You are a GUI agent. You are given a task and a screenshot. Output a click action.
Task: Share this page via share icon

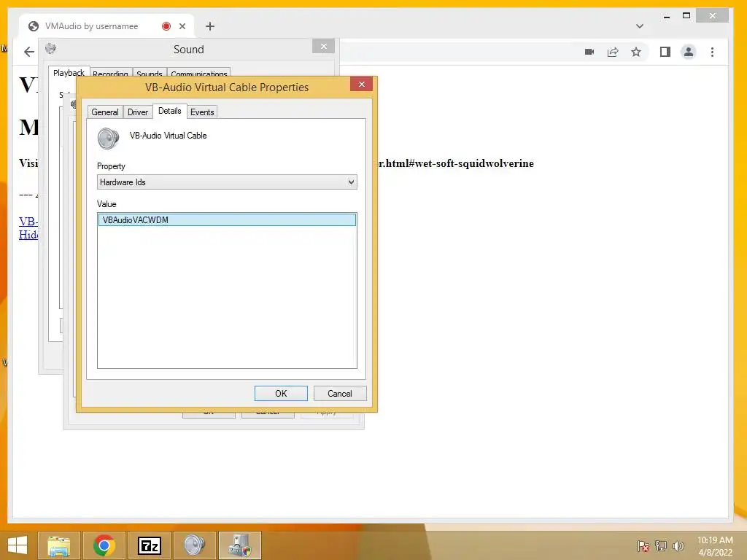click(613, 52)
